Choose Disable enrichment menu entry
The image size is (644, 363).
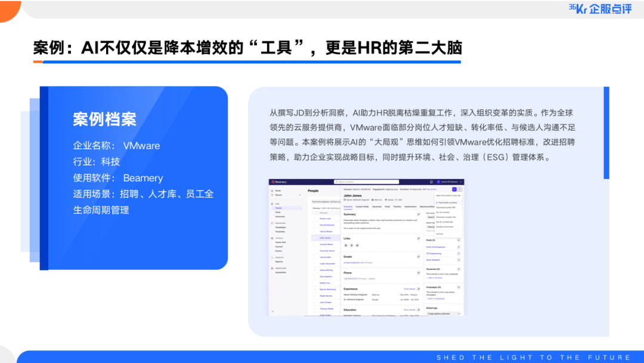click(445, 227)
